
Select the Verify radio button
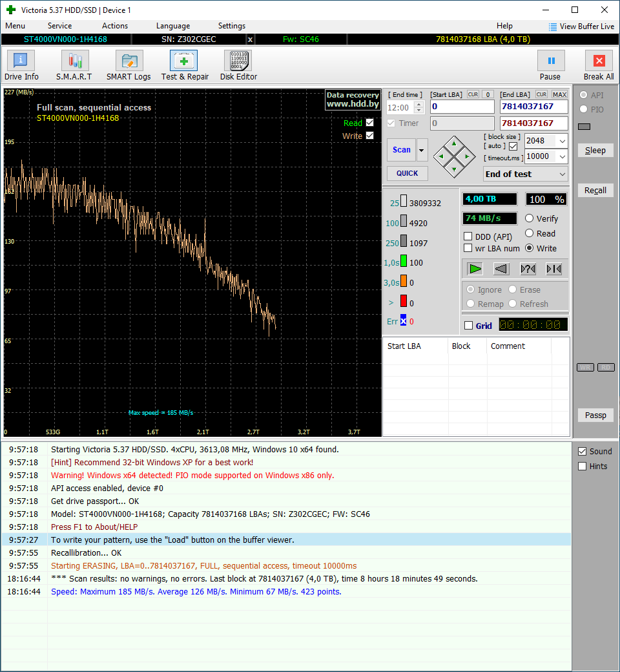pyautogui.click(x=530, y=218)
